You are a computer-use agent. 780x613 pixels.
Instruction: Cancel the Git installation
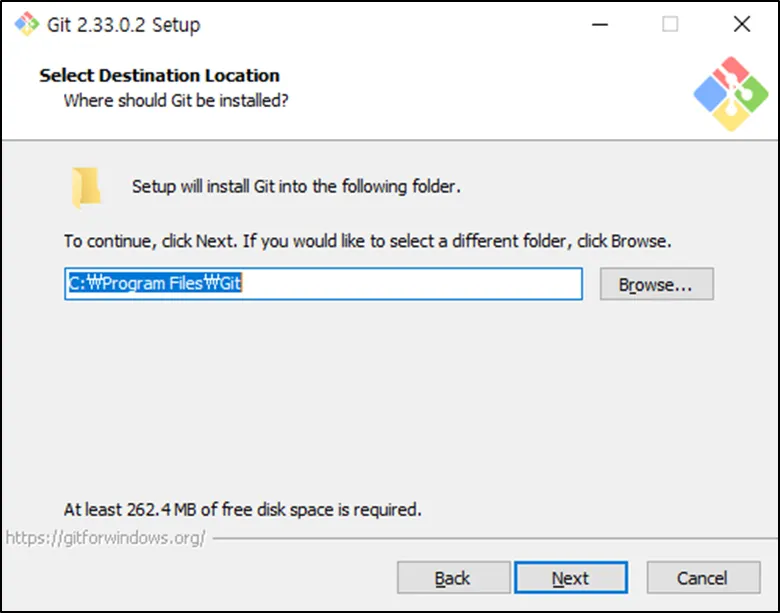702,578
